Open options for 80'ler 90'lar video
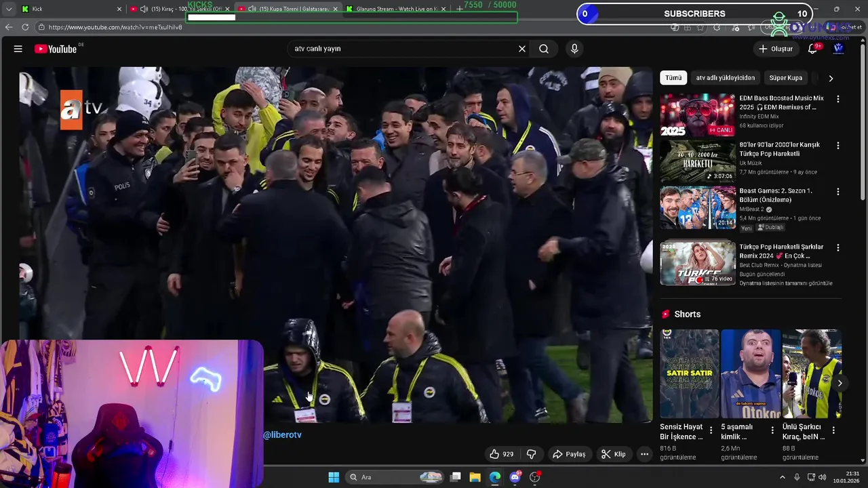Image resolution: width=868 pixels, height=488 pixels. tap(837, 145)
